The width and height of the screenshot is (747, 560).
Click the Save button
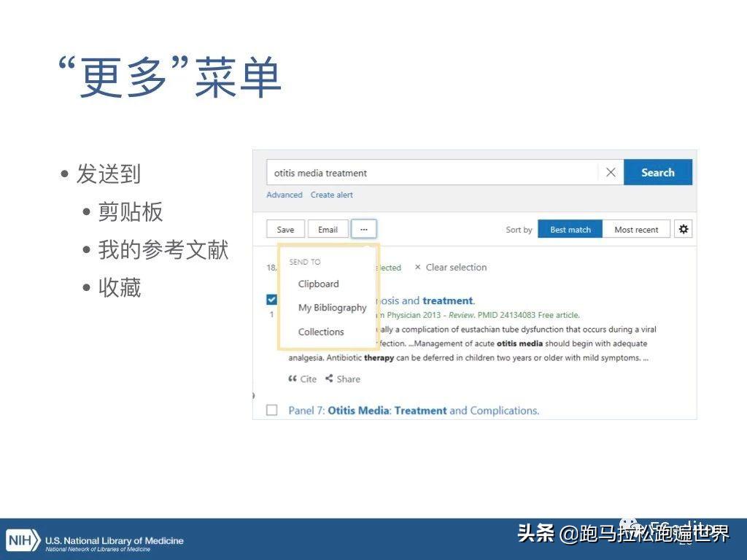(x=285, y=228)
